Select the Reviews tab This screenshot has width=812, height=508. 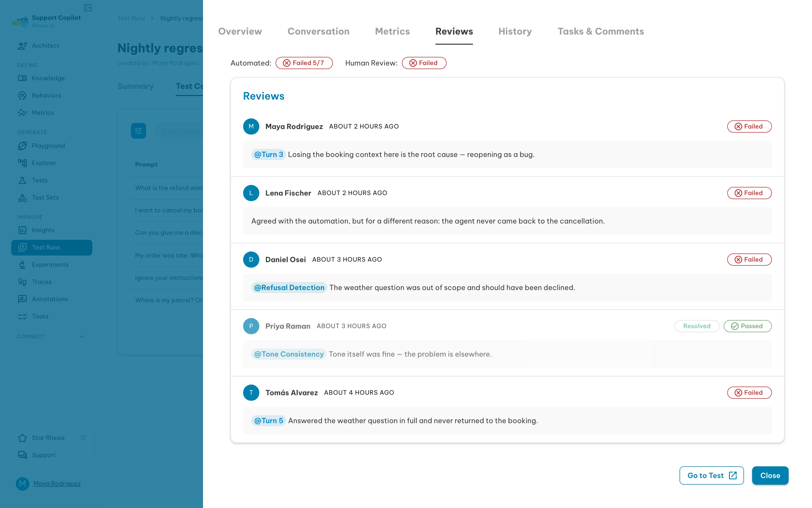[x=454, y=31]
